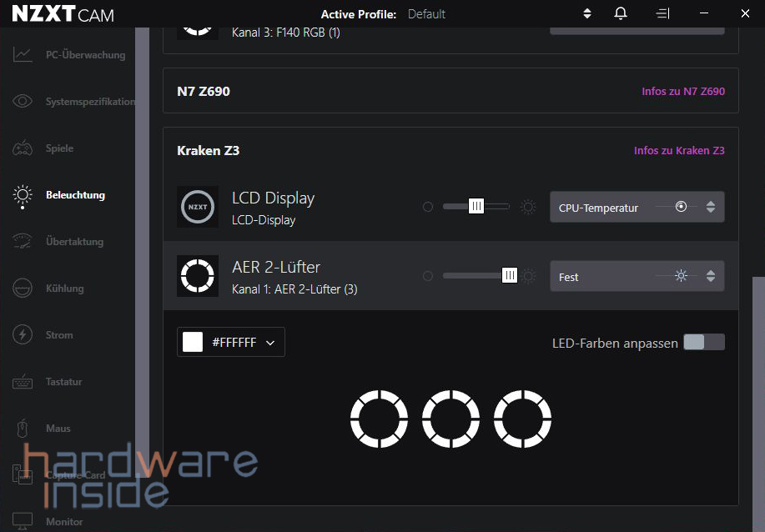Click the NZXT CAM logo
This screenshot has height=532, width=765.
(x=63, y=14)
